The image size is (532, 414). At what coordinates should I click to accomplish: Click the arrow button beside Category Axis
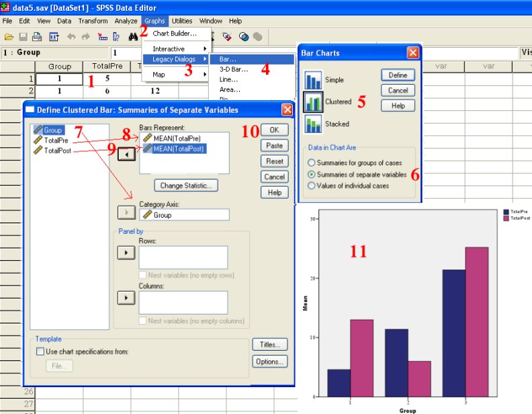(126, 212)
